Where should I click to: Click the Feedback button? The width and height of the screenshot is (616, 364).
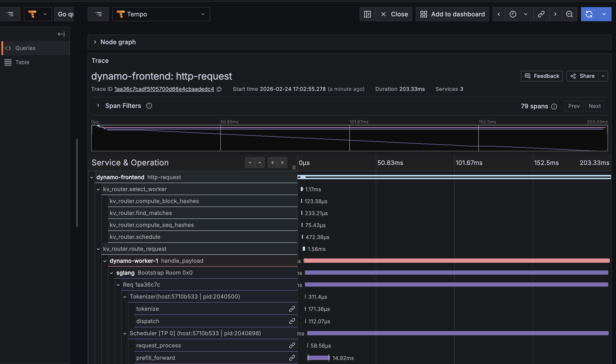coord(542,76)
